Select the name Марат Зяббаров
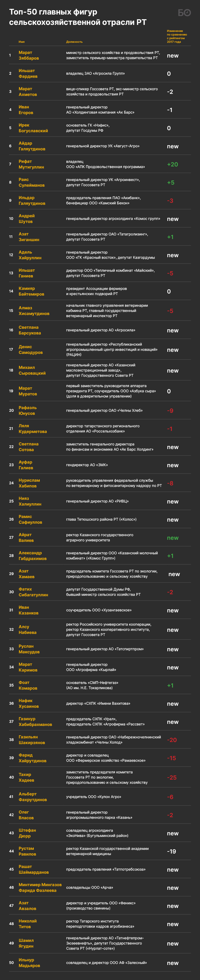The height and width of the screenshot is (980, 200). coord(29,55)
